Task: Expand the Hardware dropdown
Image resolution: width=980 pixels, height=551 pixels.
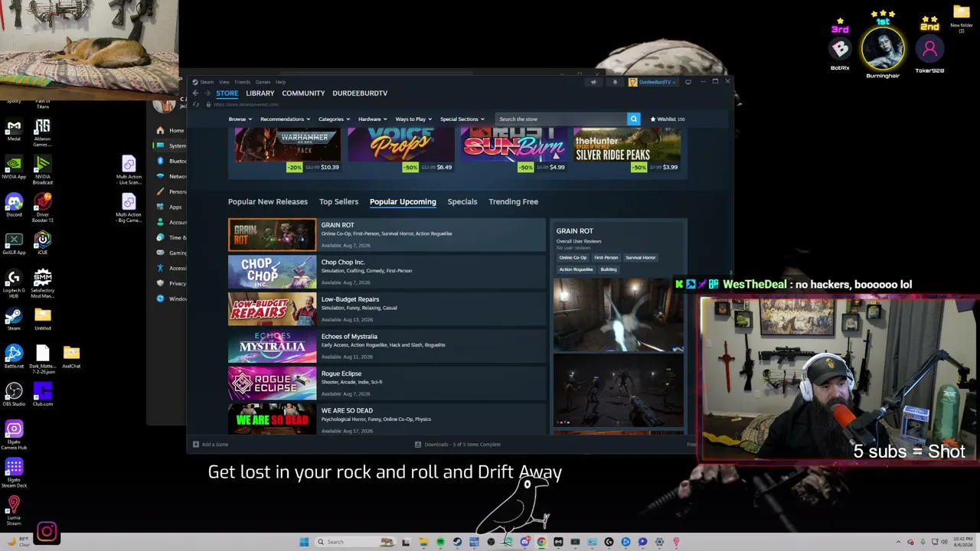Action: [x=372, y=119]
